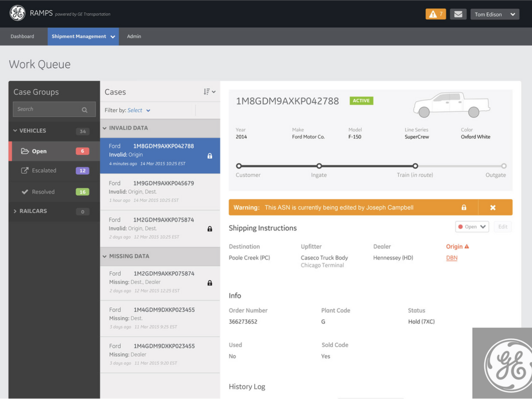Click the Origin warning triangle icon
This screenshot has width=532, height=399.
[x=467, y=246]
